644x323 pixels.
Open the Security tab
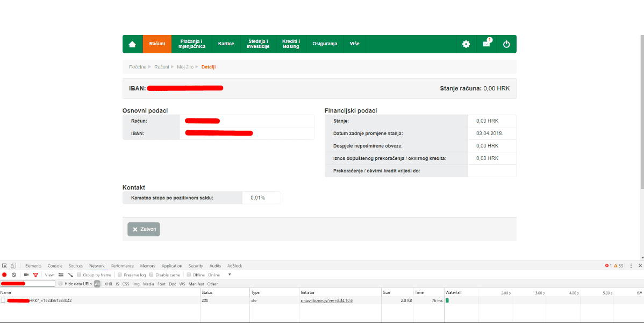tap(196, 266)
